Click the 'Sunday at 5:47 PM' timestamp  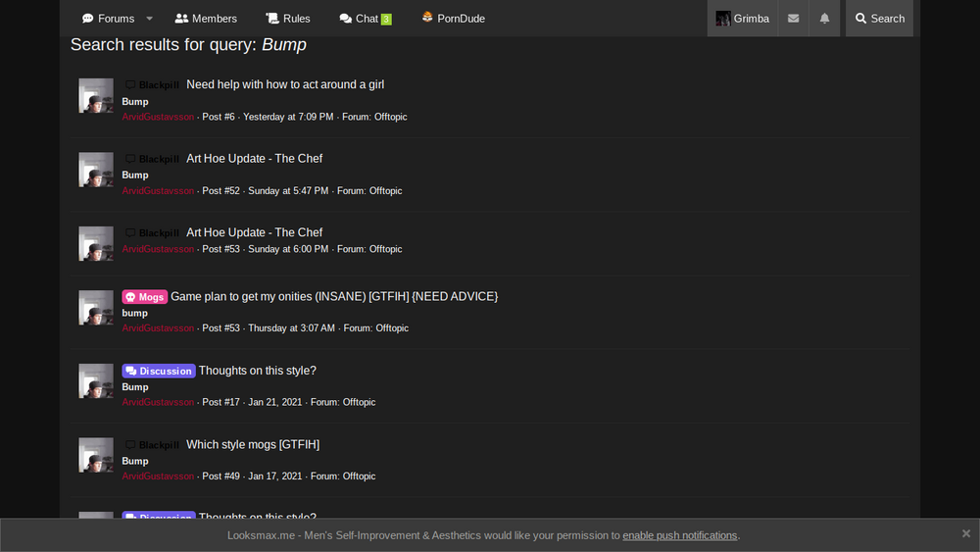point(288,190)
